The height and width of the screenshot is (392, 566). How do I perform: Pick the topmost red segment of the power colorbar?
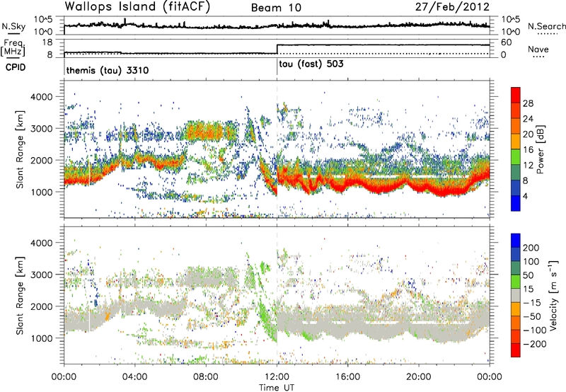coord(516,95)
